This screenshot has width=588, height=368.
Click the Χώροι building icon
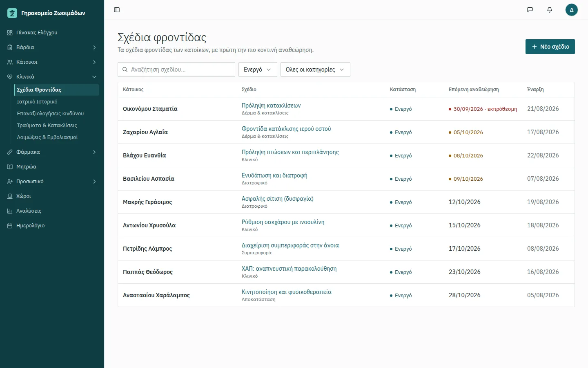click(x=10, y=196)
